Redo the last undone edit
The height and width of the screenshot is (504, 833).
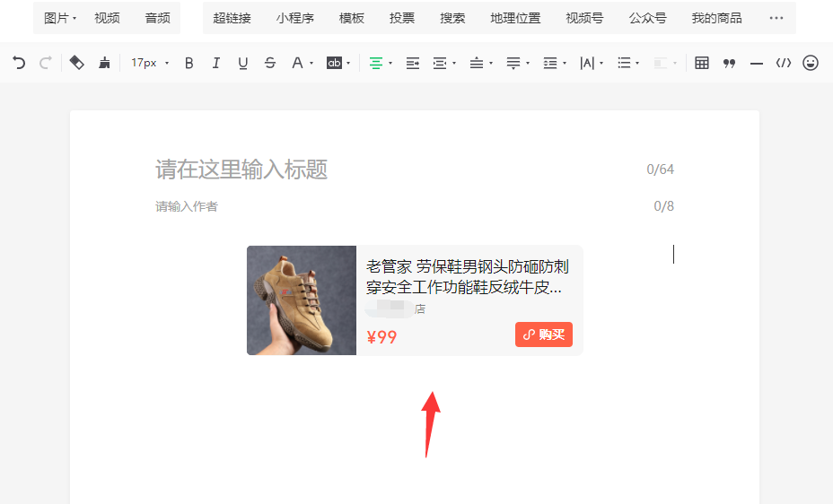pyautogui.click(x=46, y=63)
